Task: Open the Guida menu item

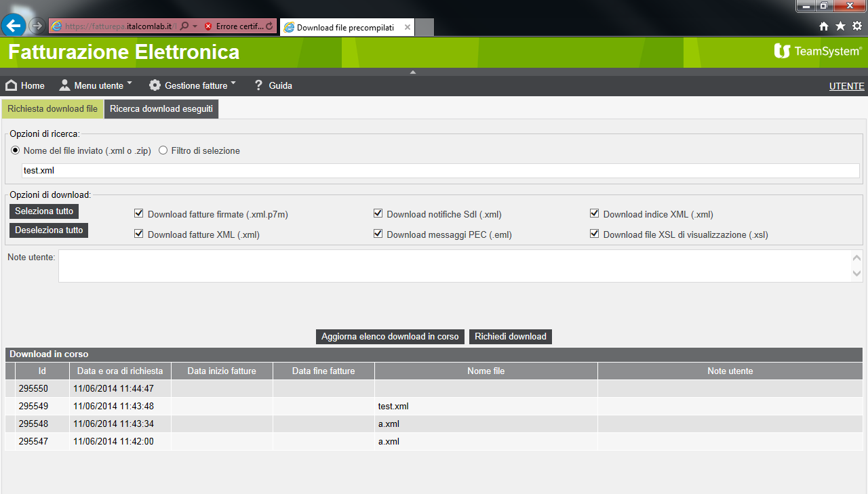Action: 273,85
